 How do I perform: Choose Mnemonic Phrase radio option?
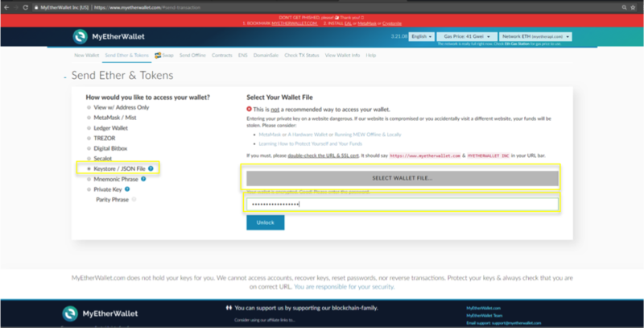click(x=89, y=179)
